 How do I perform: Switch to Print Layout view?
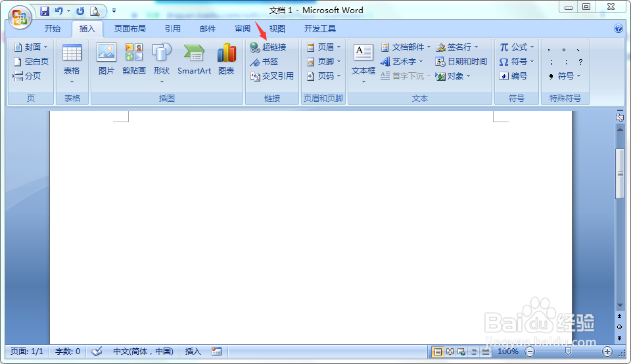(438, 352)
